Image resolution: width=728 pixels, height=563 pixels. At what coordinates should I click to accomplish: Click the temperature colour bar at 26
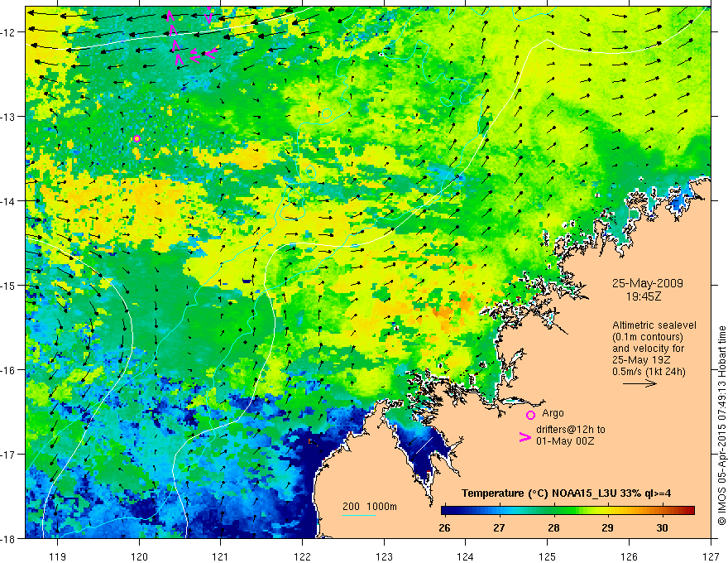[x=444, y=511]
